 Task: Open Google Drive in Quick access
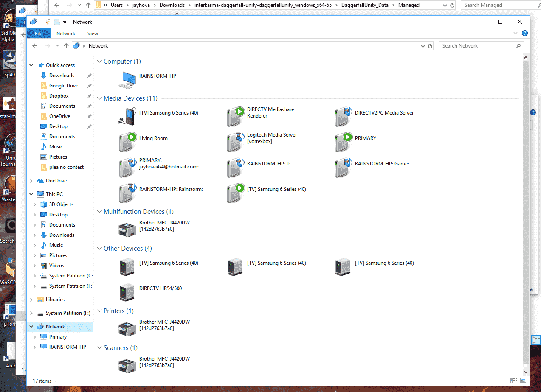(x=64, y=86)
